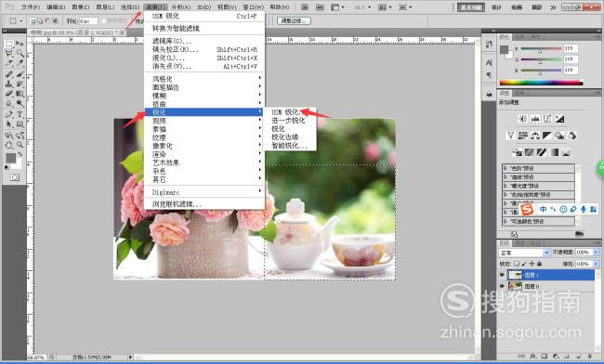The image size is (604, 364).
Task: Select the Hand tool
Action: tap(8, 145)
